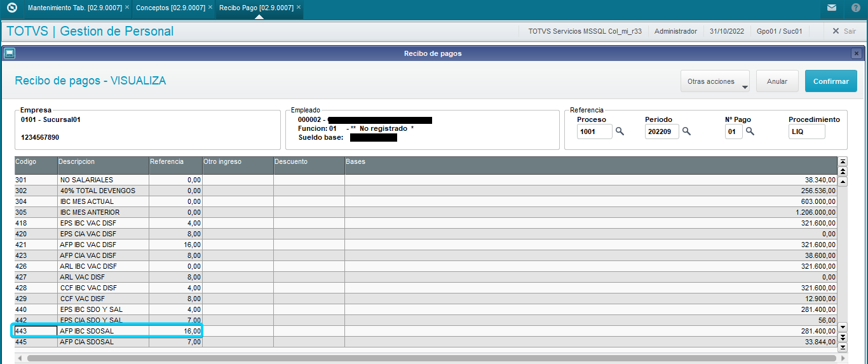Click the TOTVS logo icon in top-left corner

11,8
